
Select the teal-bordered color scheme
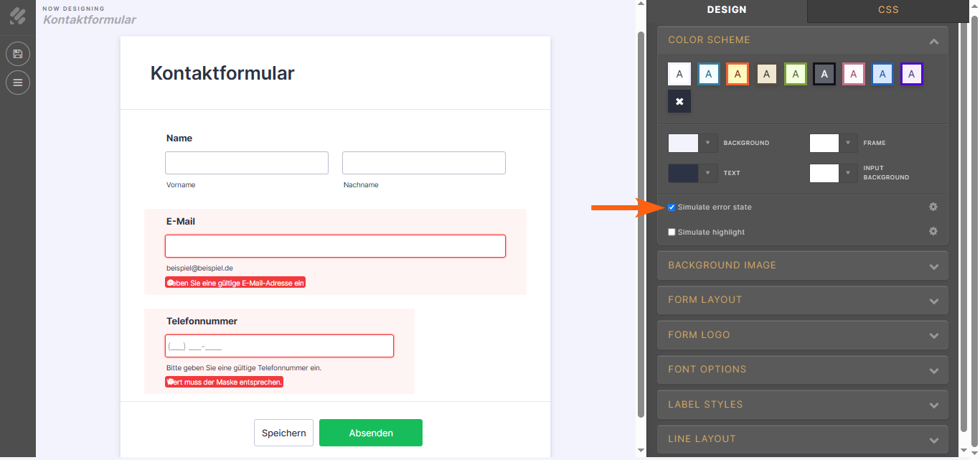[x=708, y=73]
